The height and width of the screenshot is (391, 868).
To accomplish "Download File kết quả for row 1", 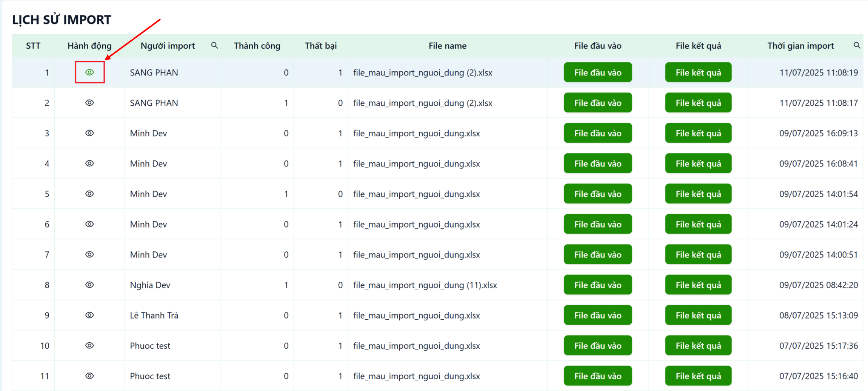I will (698, 72).
